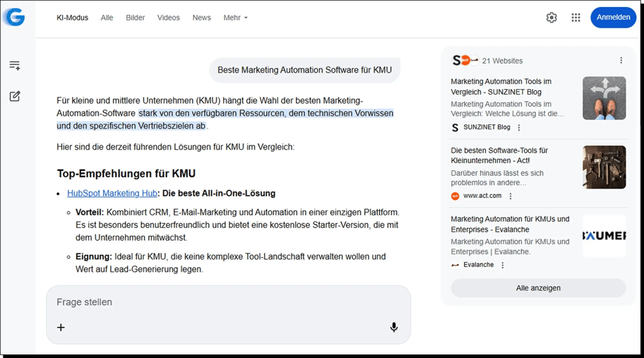
Task: Switch to the Alle tab
Action: 107,18
